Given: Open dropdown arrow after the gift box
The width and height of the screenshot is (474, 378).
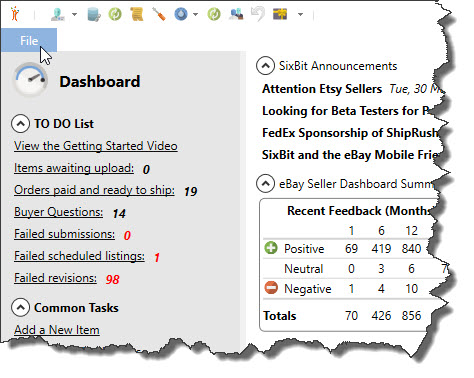Looking at the screenshot, I should tap(300, 14).
